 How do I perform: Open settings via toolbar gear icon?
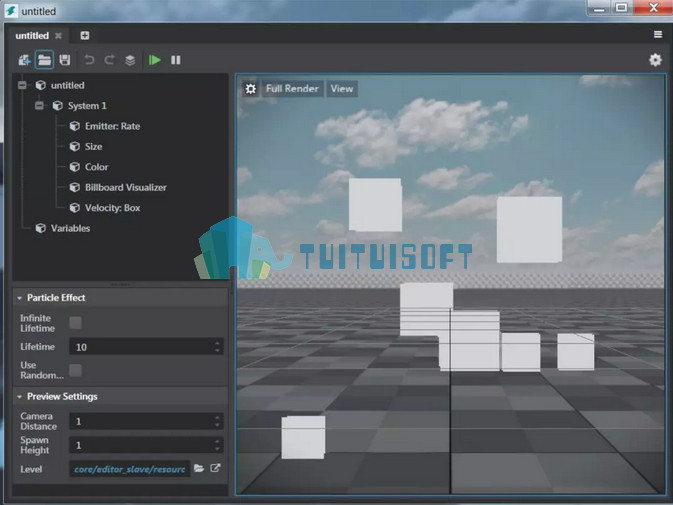pyautogui.click(x=655, y=60)
